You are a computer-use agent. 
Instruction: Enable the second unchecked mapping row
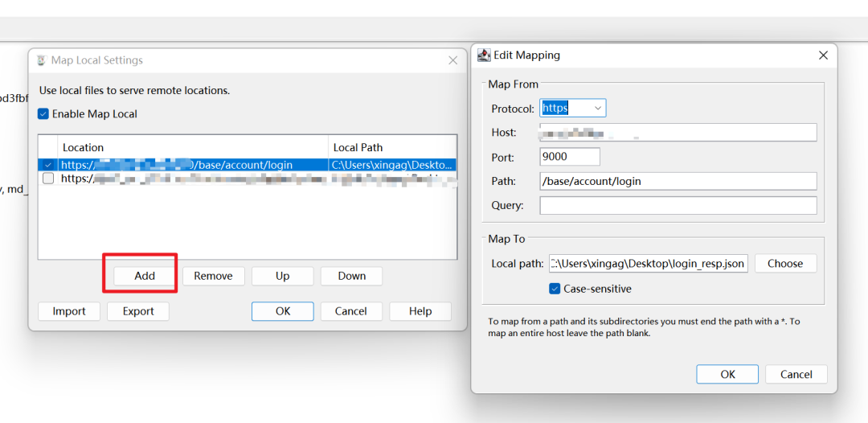[48, 179]
